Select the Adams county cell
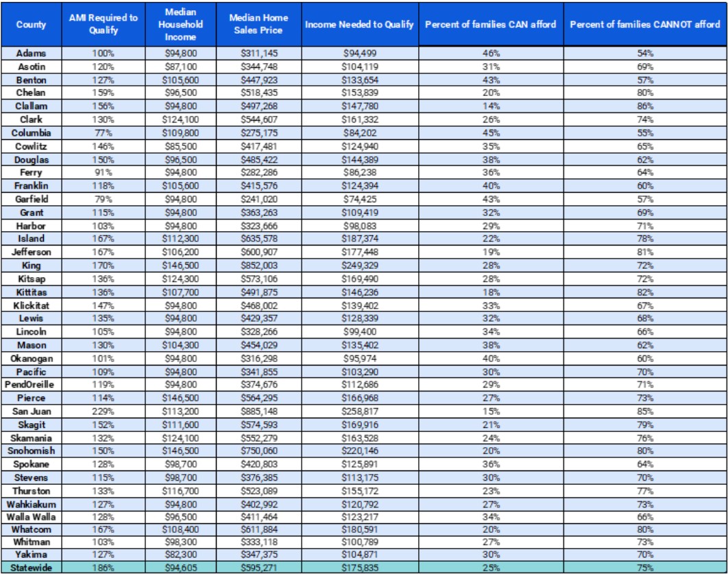The width and height of the screenshot is (728, 574). pyautogui.click(x=31, y=53)
